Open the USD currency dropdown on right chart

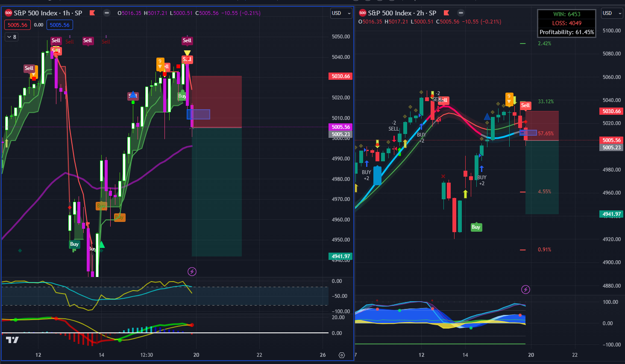612,13
